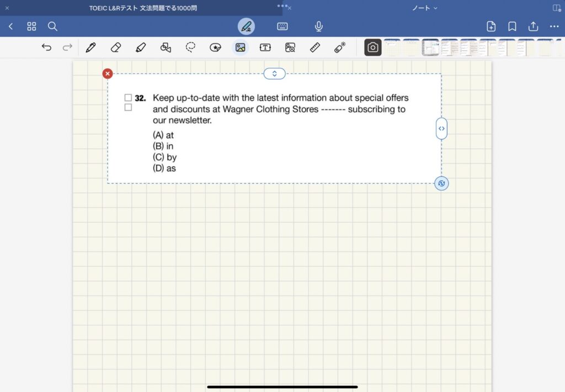Open the more options ellipsis menu
Viewport: 565px width, 392px height.
click(554, 26)
